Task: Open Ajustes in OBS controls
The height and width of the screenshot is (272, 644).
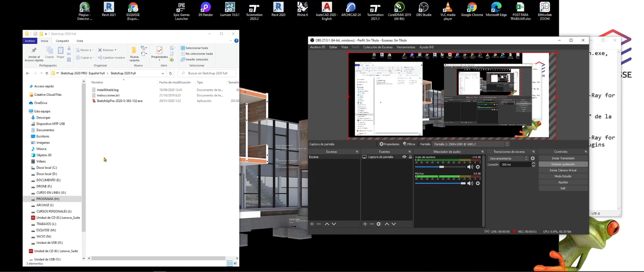Action: (563, 182)
